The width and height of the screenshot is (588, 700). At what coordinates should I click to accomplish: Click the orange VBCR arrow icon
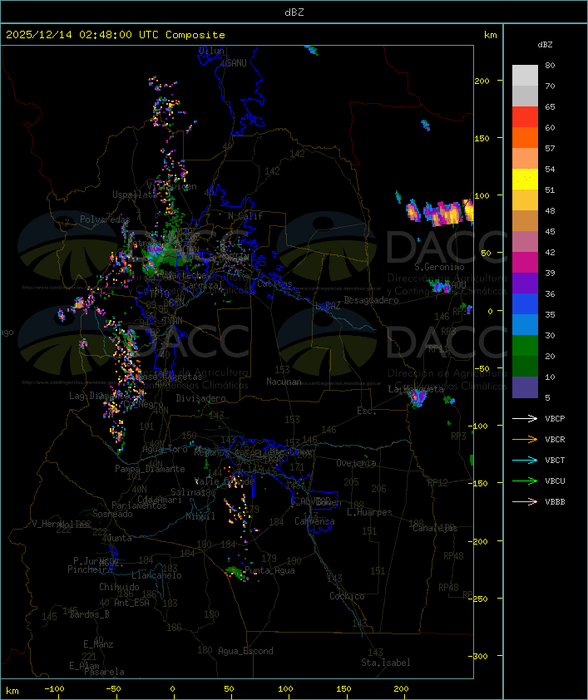[525, 439]
